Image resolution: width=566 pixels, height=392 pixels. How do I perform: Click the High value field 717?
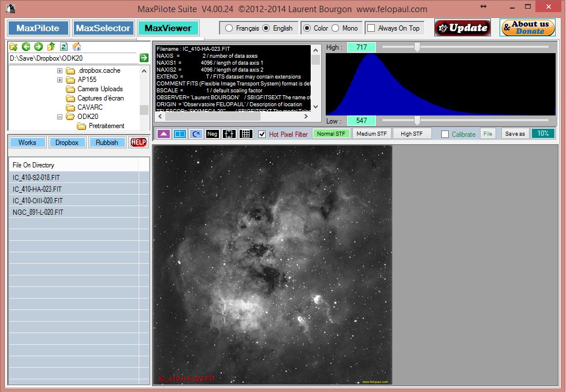click(x=362, y=47)
